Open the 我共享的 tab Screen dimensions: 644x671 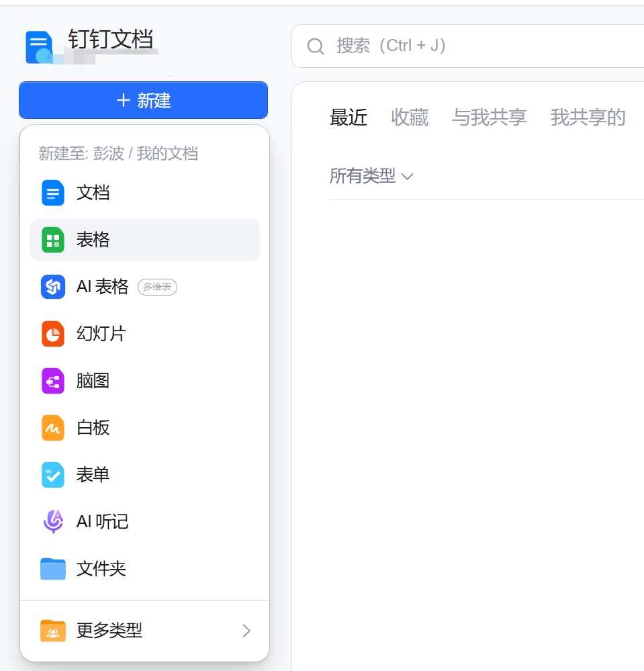pos(588,118)
